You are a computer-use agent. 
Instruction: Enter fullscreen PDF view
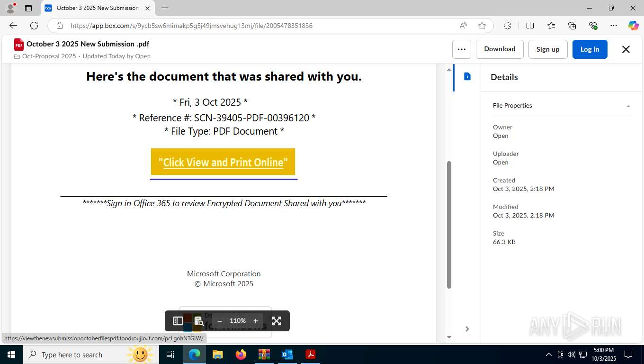click(x=277, y=321)
